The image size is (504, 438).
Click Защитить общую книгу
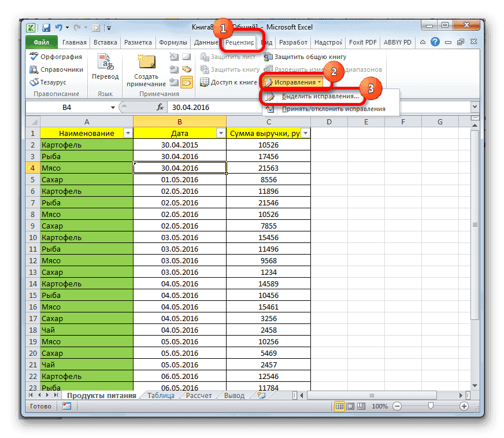click(305, 56)
